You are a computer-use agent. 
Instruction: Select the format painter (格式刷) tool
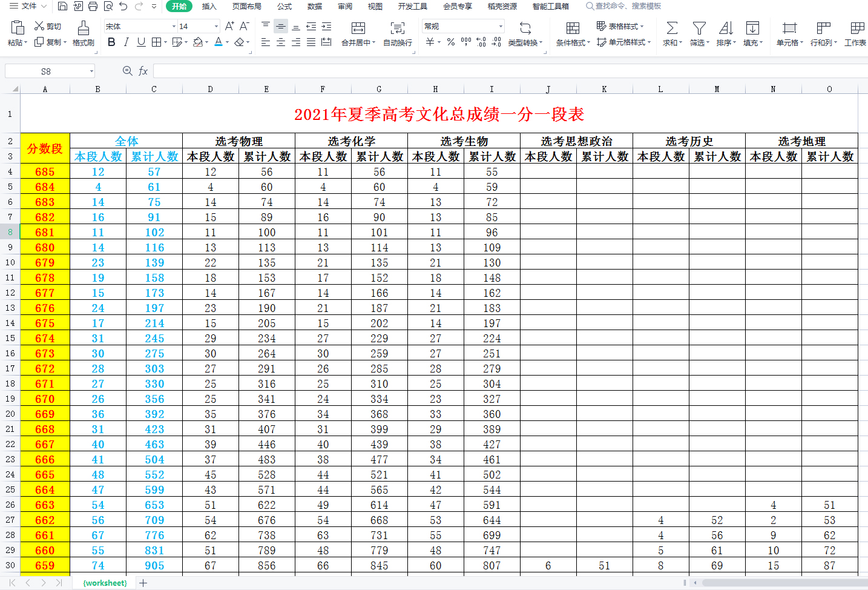(83, 33)
